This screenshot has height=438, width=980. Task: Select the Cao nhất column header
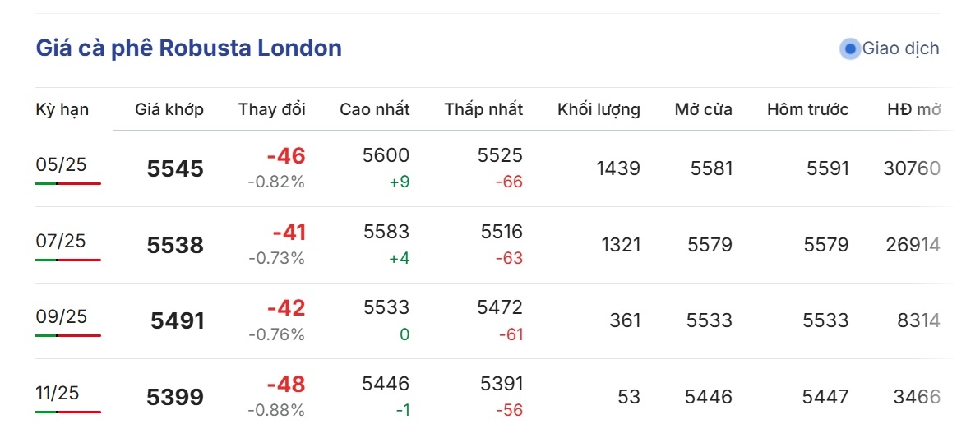click(375, 110)
